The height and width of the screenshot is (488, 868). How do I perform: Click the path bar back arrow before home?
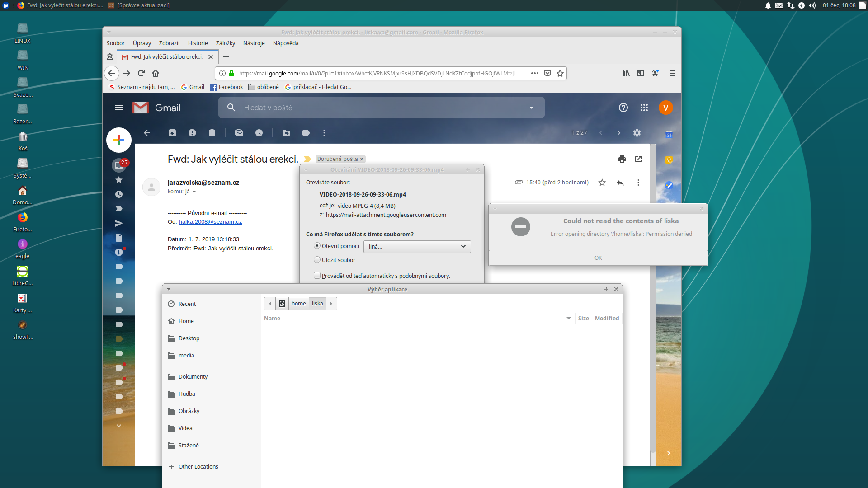(270, 304)
